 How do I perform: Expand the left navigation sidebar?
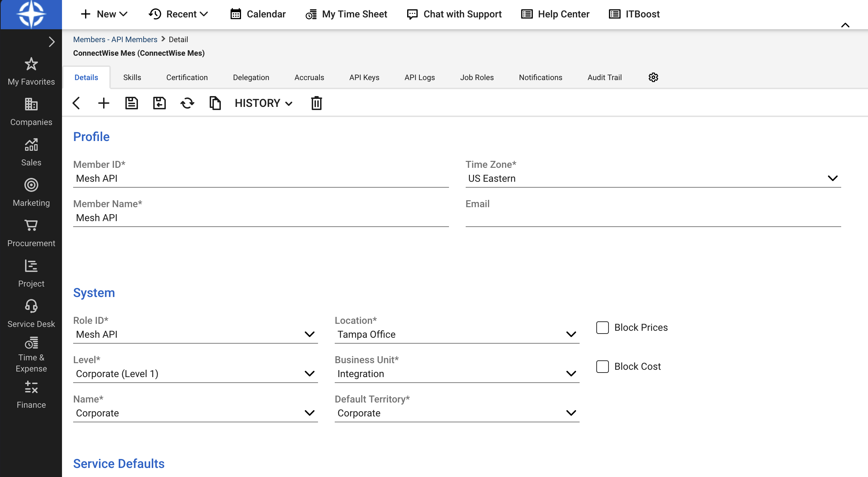click(x=52, y=42)
